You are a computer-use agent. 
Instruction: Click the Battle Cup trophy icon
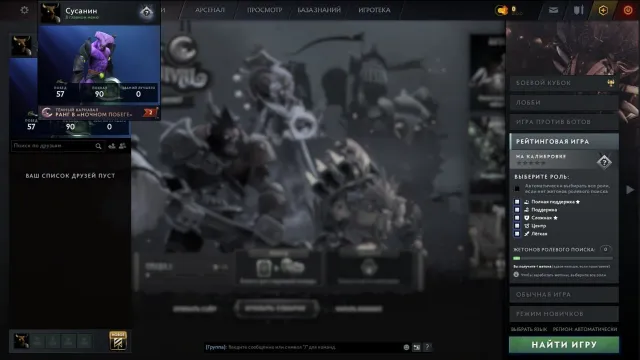coord(611,83)
